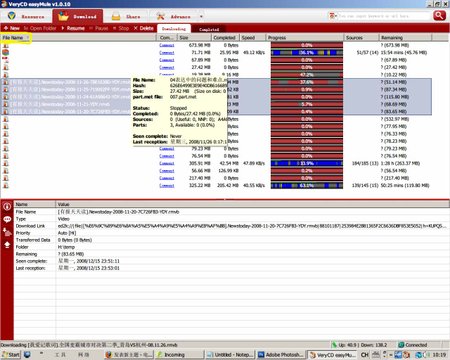Select the highlighted row with 37.6% progress
This screenshot has height=360, width=450.
216,82
